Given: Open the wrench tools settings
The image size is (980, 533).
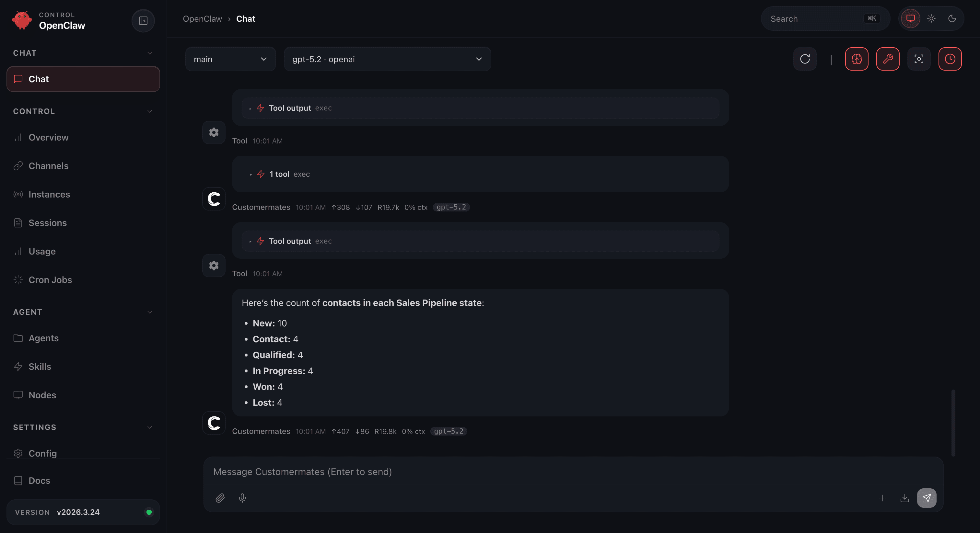Looking at the screenshot, I should [888, 59].
